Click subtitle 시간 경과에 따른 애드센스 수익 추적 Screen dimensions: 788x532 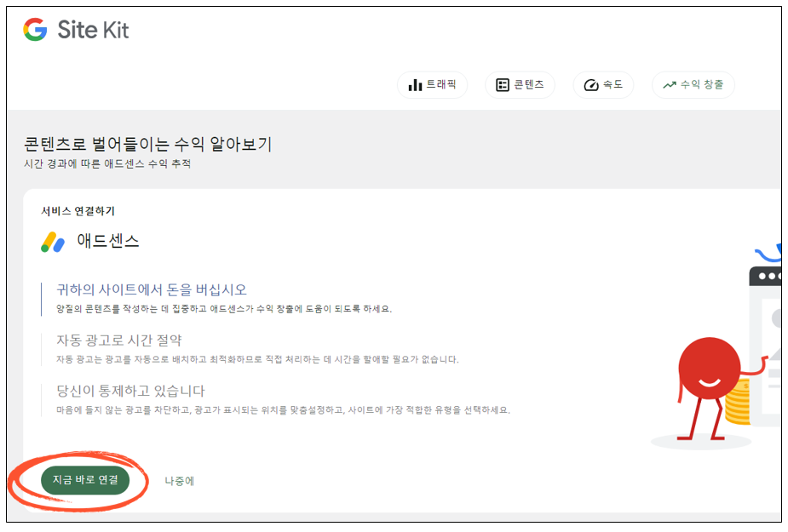coord(107,163)
